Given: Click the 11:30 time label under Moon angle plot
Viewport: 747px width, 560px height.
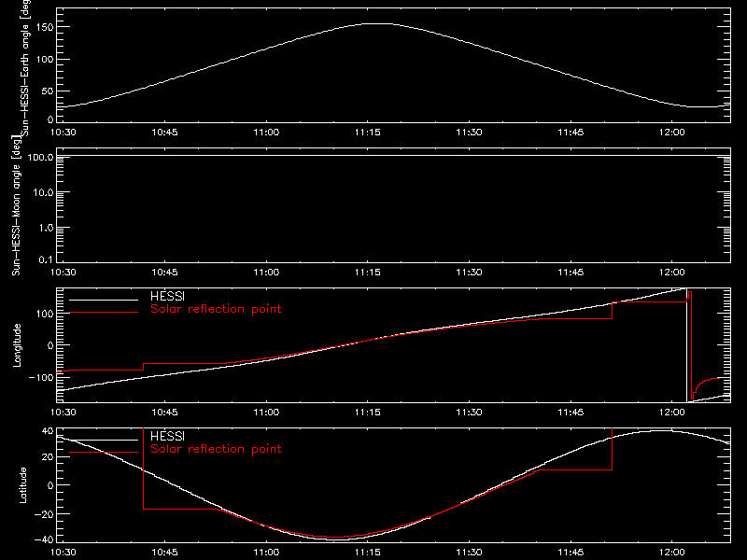Looking at the screenshot, I should [469, 272].
